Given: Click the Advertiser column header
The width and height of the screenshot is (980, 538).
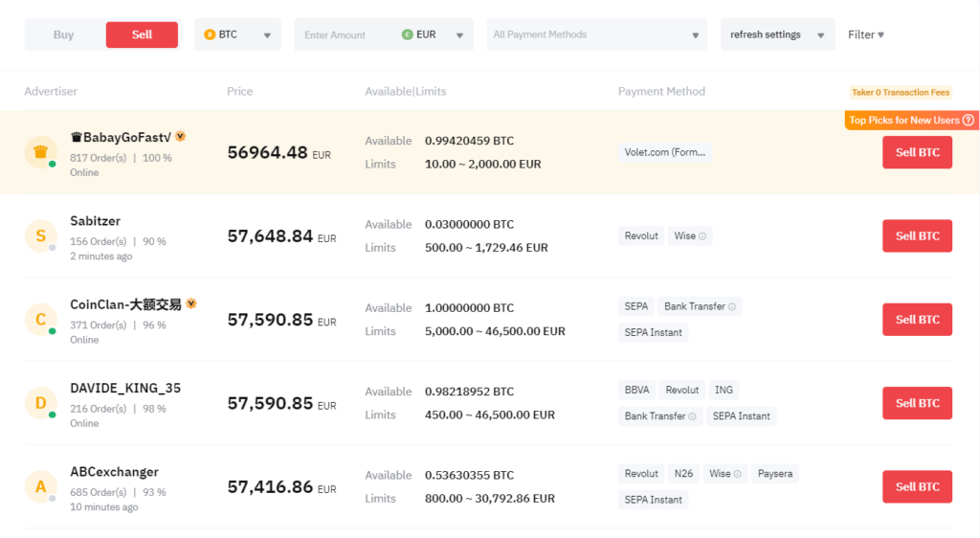Looking at the screenshot, I should [51, 92].
